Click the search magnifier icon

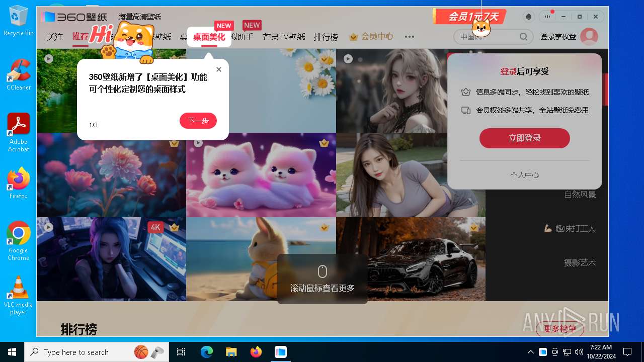point(524,37)
